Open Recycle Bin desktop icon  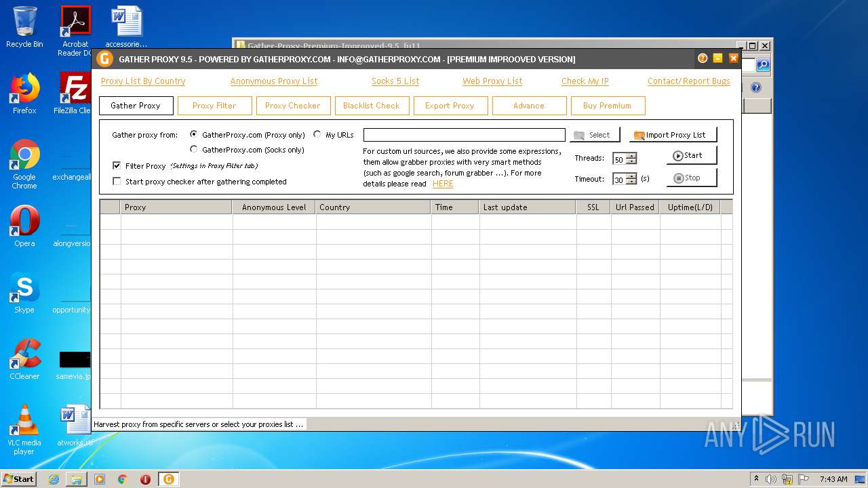24,27
